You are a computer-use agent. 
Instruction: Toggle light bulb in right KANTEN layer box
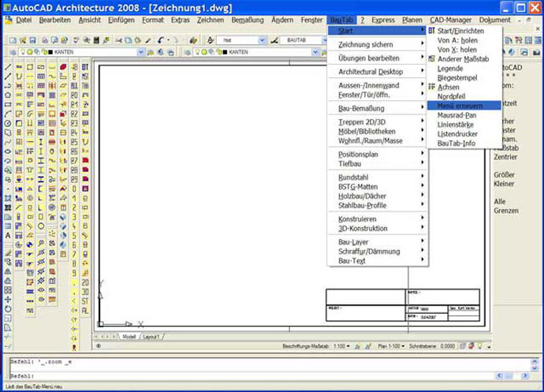[x=199, y=52]
